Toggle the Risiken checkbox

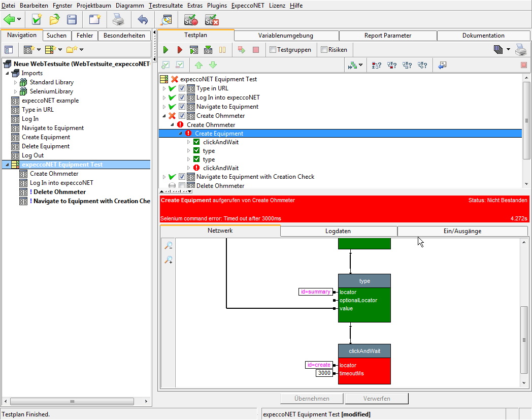click(324, 50)
